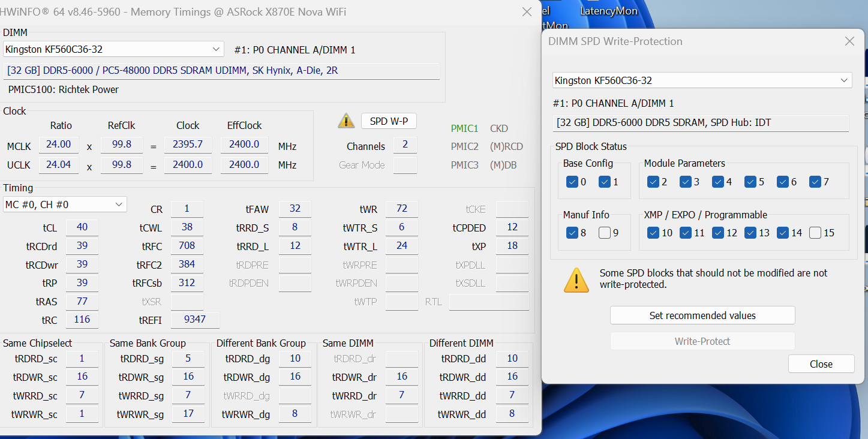Expand the MC #0, CH #0 timing dropdown
Image resolution: width=868 pixels, height=439 pixels.
(65, 205)
